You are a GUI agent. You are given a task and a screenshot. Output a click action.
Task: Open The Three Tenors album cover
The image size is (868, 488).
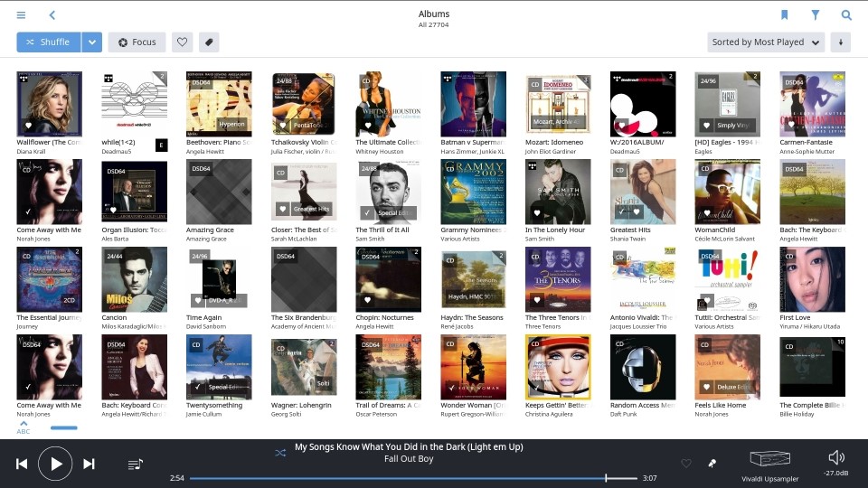pyautogui.click(x=558, y=279)
